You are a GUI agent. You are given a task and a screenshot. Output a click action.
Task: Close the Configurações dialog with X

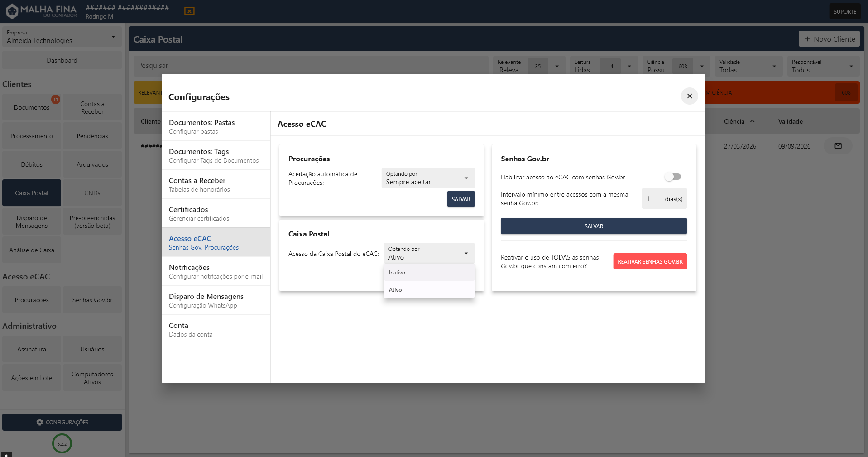(689, 96)
